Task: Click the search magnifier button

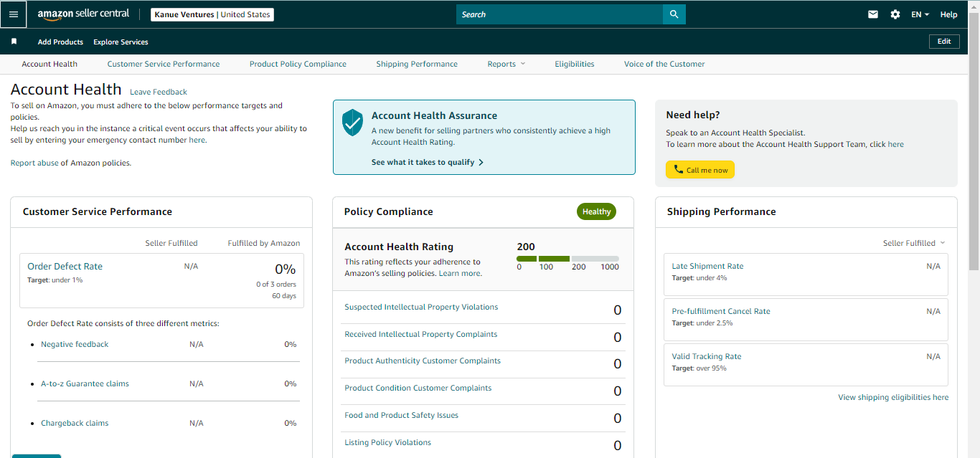Action: [x=674, y=14]
